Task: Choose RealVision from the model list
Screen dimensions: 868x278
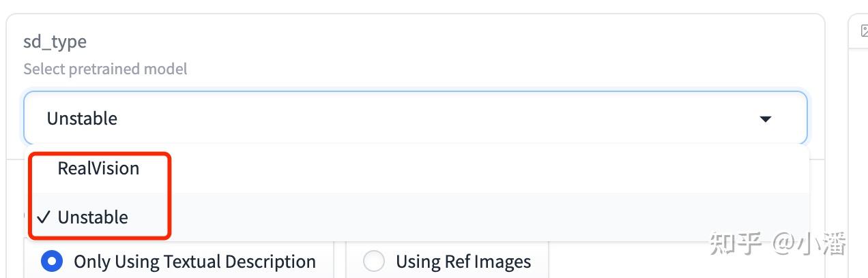Action: coord(98,168)
